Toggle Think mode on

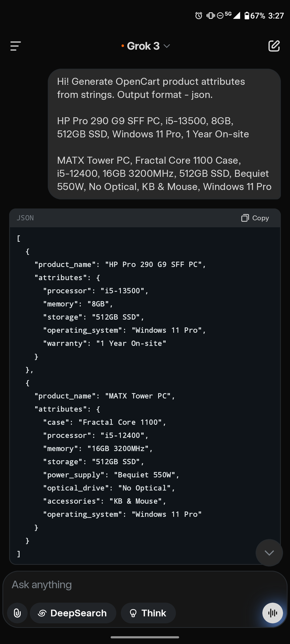(x=148, y=613)
